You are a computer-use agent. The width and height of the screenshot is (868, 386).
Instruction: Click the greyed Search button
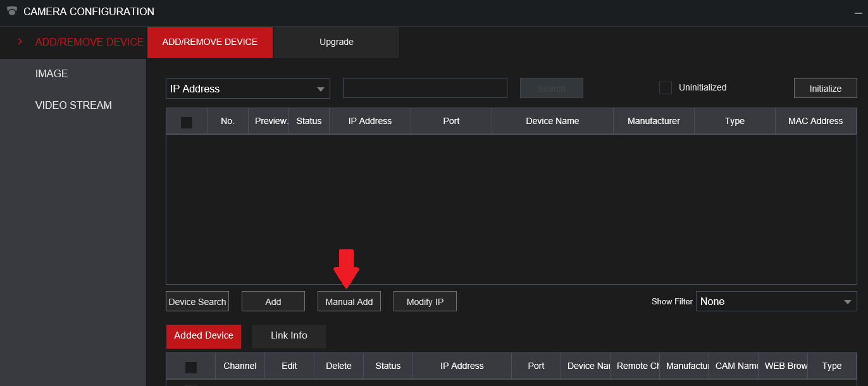[x=552, y=89]
